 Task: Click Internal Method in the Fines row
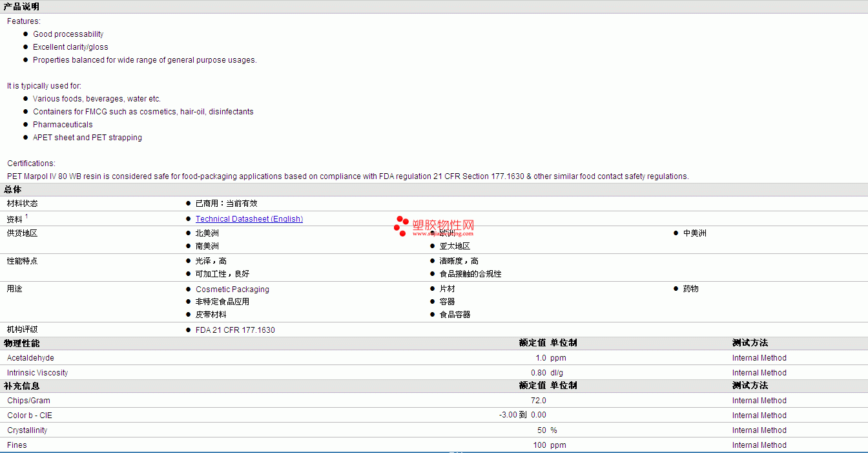(x=759, y=445)
